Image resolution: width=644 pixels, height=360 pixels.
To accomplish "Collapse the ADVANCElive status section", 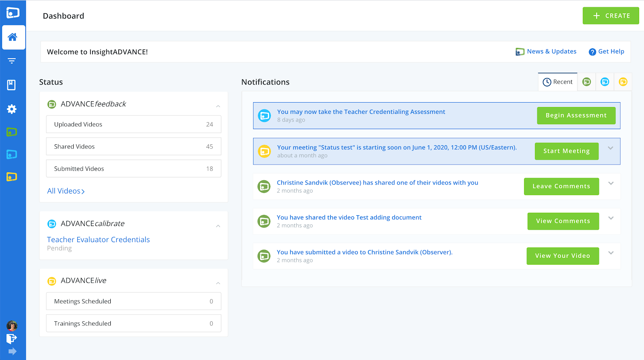I will (x=218, y=283).
